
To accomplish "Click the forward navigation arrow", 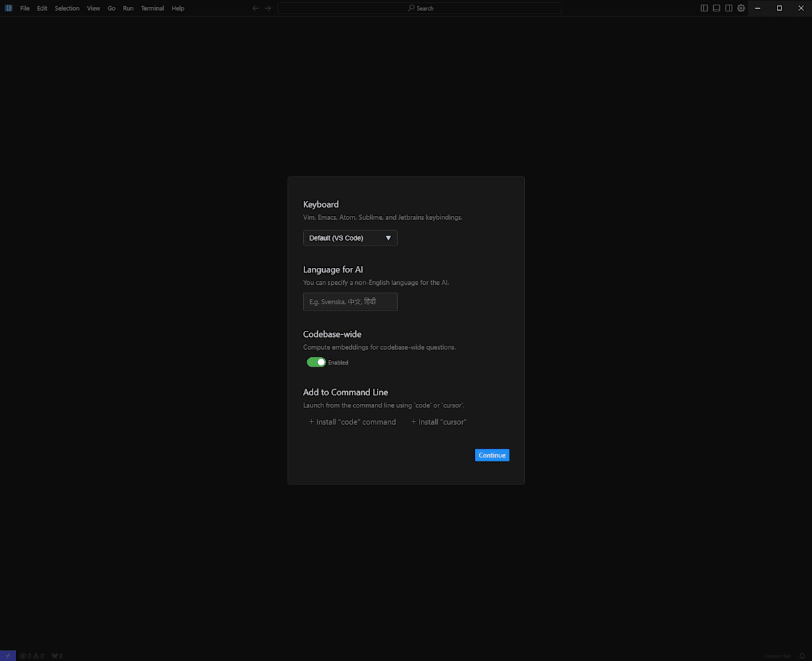I will click(x=268, y=8).
